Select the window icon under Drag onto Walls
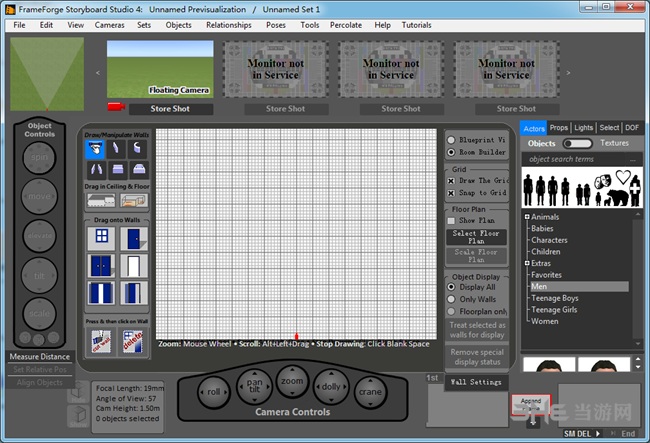 click(102, 238)
